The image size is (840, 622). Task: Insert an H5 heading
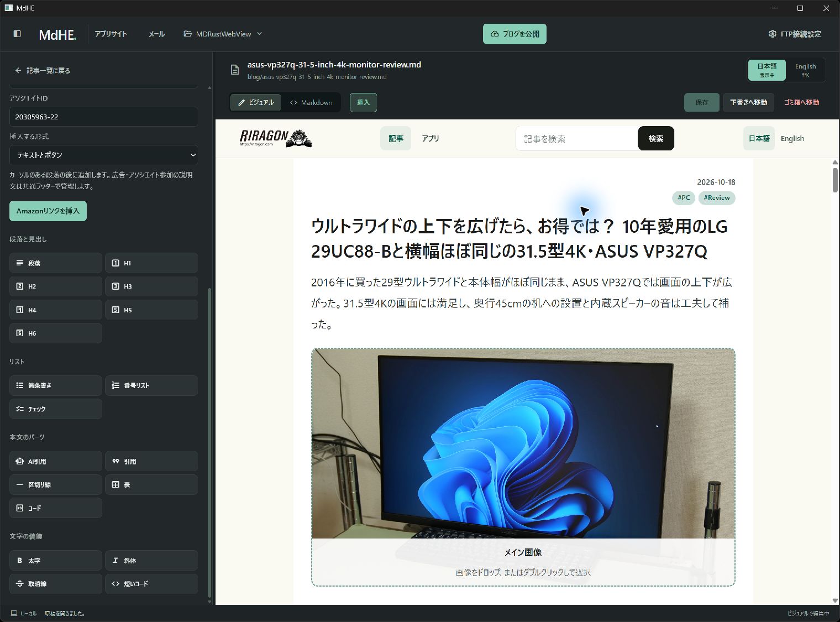click(x=151, y=310)
